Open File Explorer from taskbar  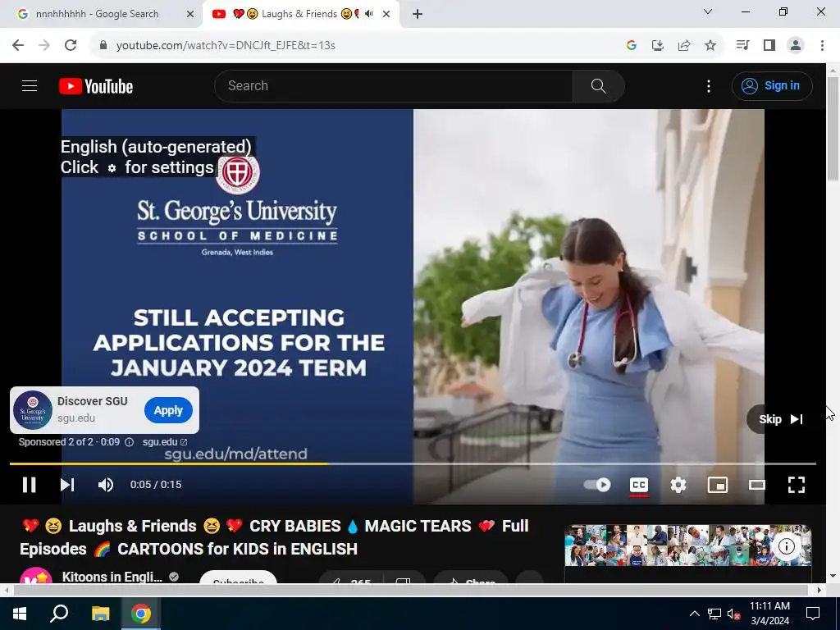click(x=100, y=614)
